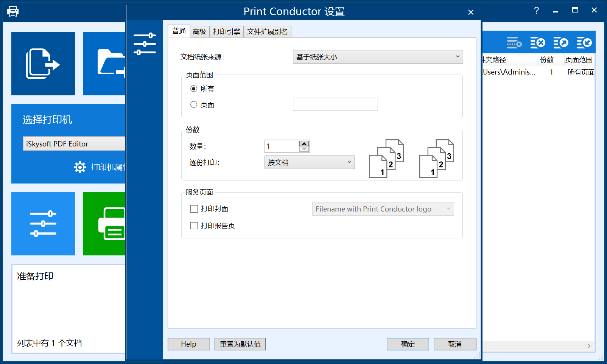Click the greyed list clear icon in toolbar
607x364 pixels.
514,42
